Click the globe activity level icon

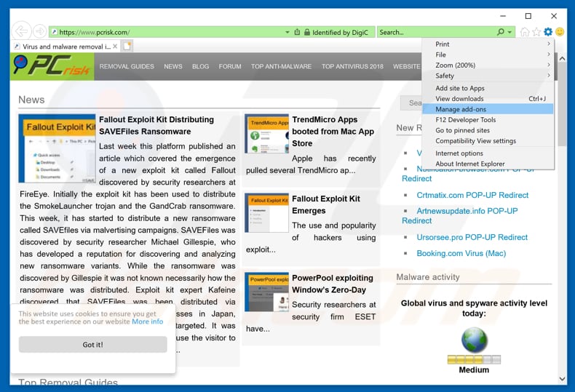[x=474, y=340]
